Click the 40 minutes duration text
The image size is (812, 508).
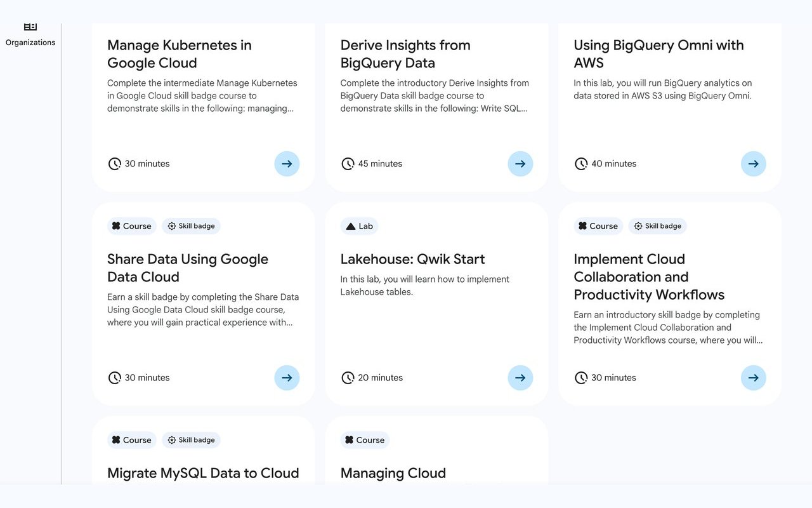pyautogui.click(x=613, y=164)
